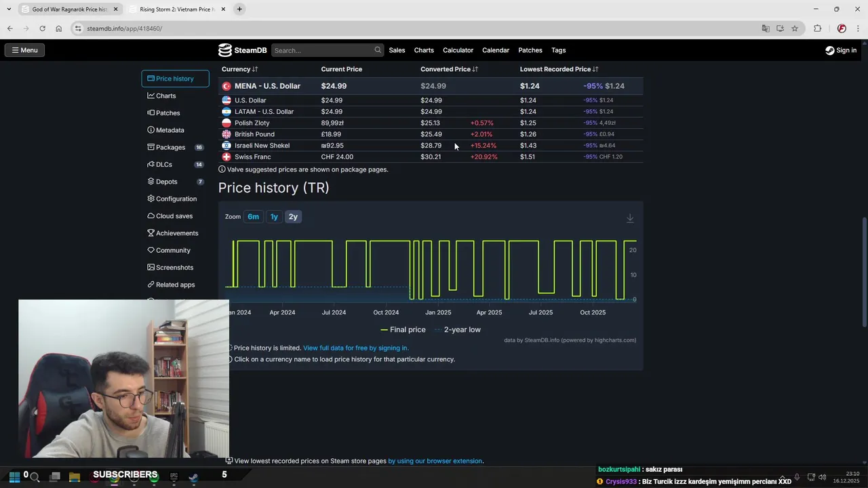Load U.S. Dollar currency price history
Viewport: 868px width, 488px height.
coord(250,100)
